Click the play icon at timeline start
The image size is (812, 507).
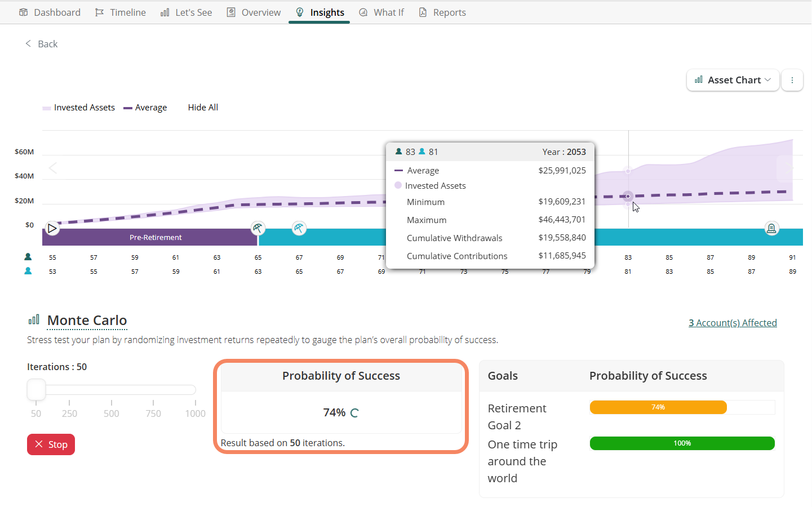(x=52, y=229)
